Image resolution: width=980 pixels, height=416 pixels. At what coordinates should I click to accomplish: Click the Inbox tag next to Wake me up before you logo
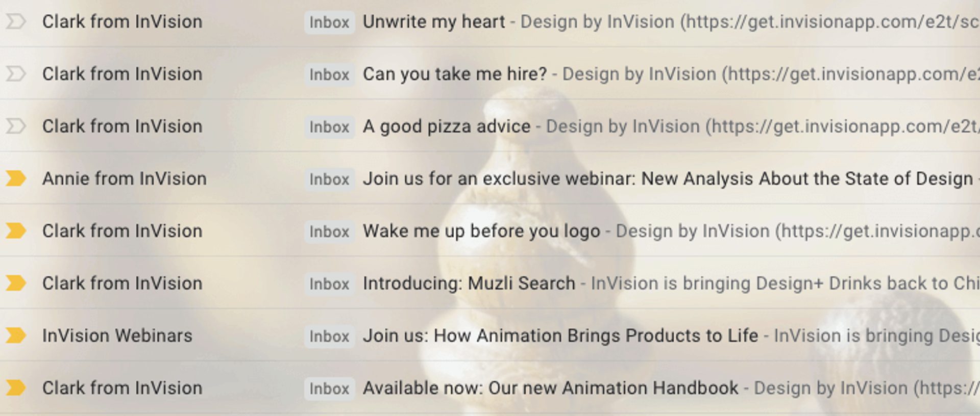click(x=329, y=232)
